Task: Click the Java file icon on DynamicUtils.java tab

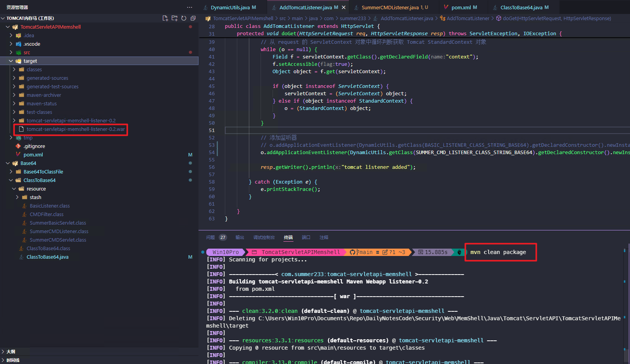Action: tap(206, 7)
